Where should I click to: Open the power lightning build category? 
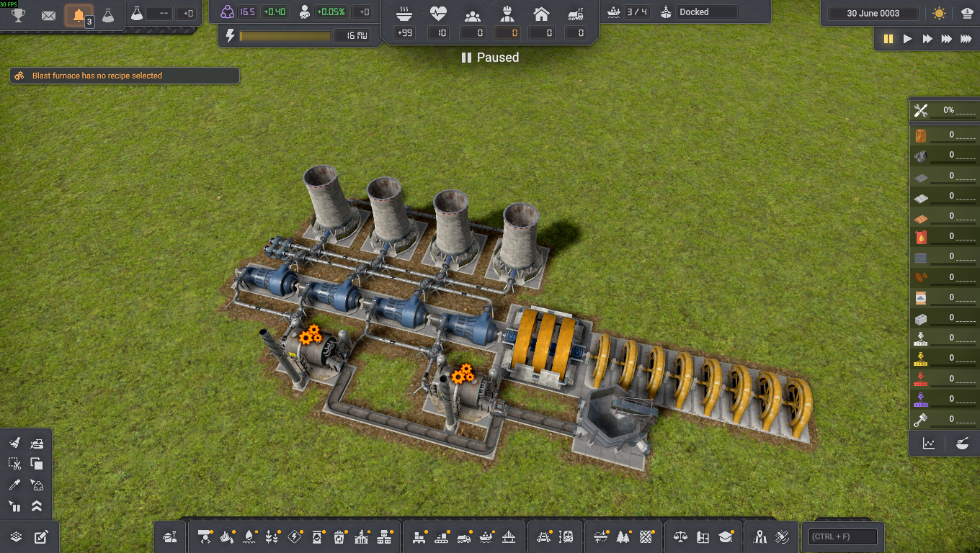pos(295,537)
